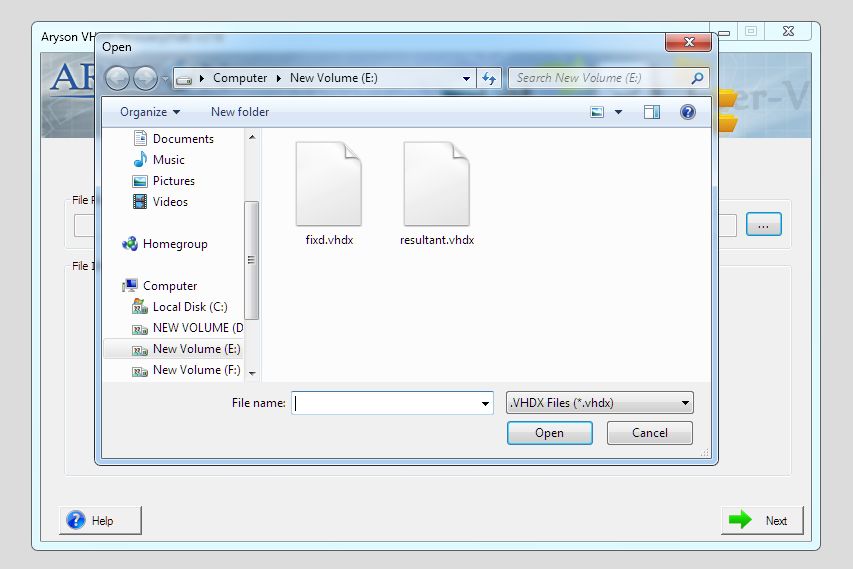Click the refresh icon beside address bar
This screenshot has height=569, width=853.
(x=489, y=78)
